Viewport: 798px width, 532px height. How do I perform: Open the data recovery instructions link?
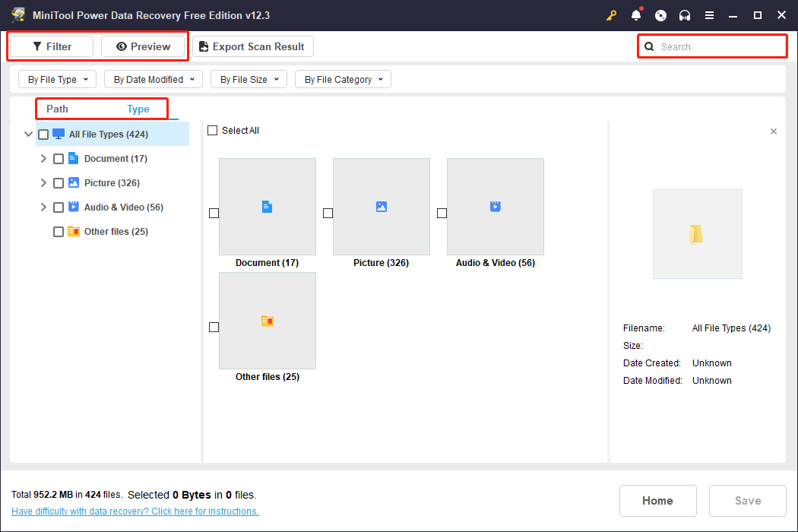135,511
